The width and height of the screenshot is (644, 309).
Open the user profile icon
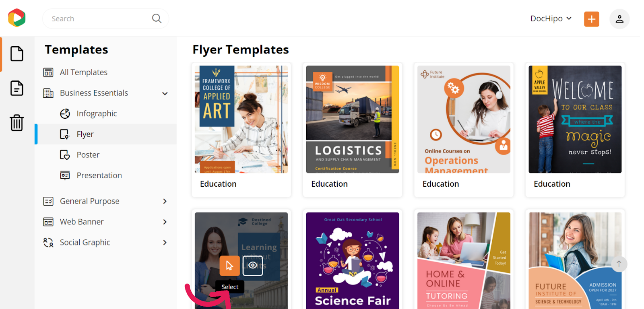point(619,19)
